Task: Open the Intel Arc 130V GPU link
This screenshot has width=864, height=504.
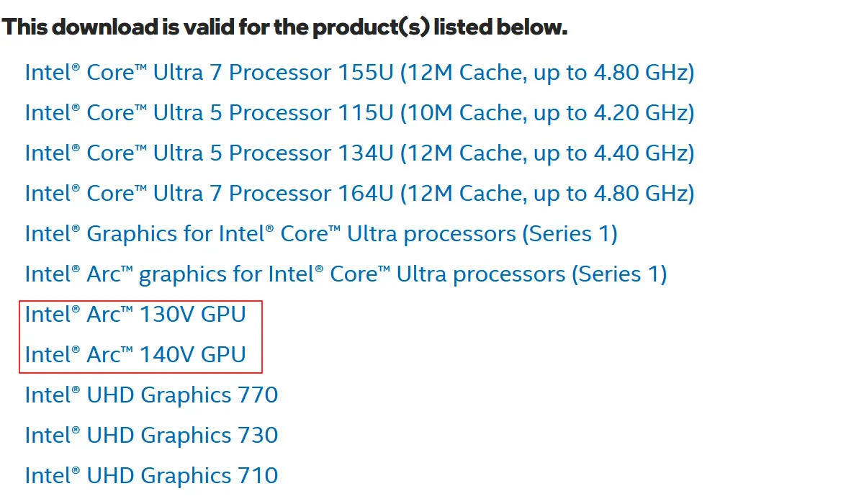Action: [135, 315]
